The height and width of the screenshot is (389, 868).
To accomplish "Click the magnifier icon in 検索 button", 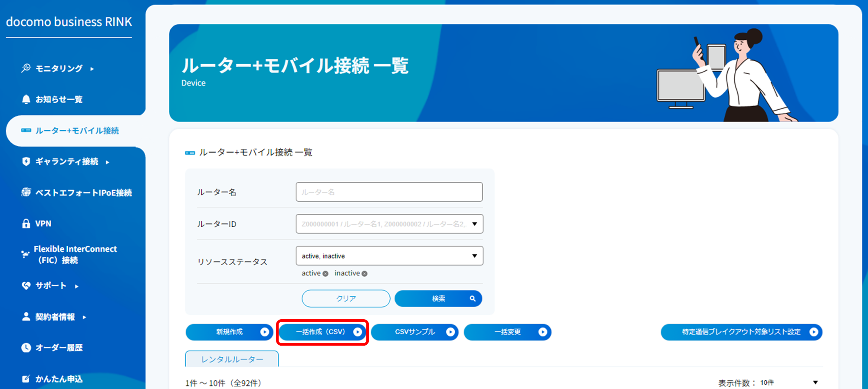I will click(x=473, y=298).
